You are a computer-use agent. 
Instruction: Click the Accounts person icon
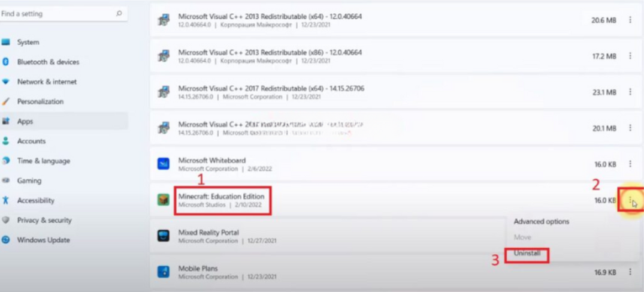5,141
